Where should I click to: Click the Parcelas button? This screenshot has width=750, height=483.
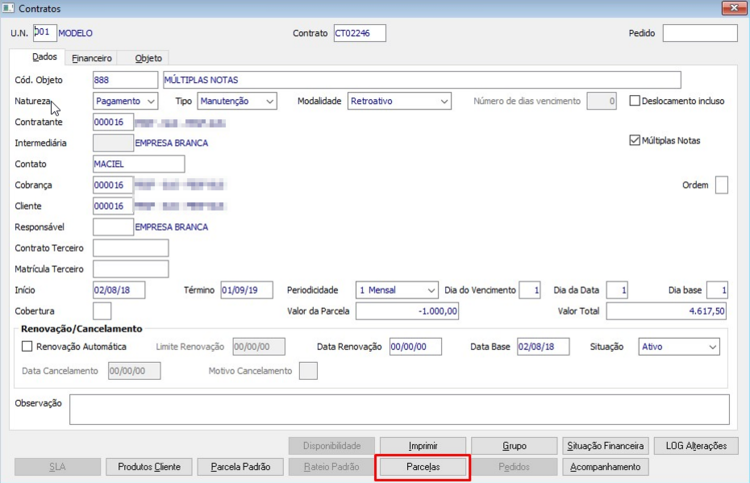pos(423,467)
